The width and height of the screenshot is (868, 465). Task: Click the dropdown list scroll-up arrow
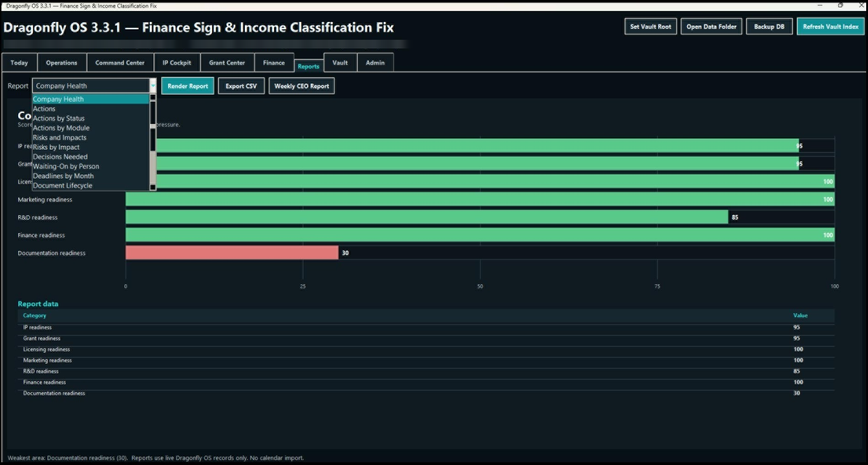[153, 97]
